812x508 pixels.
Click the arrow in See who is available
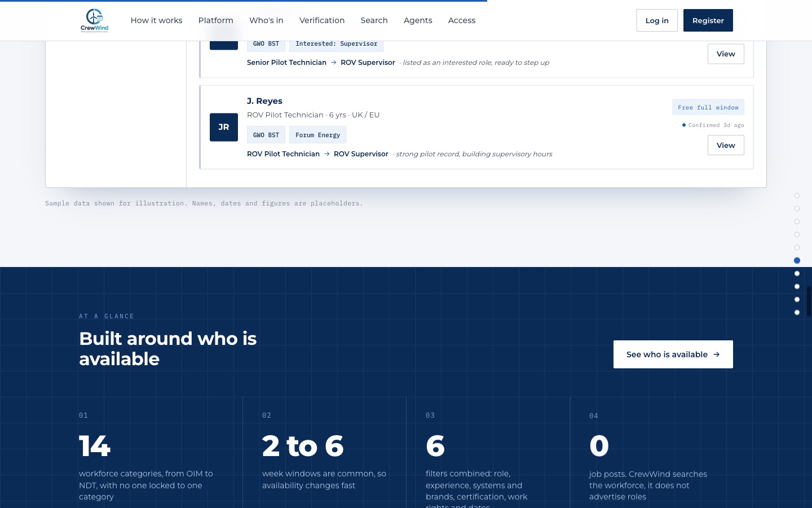[x=717, y=354]
